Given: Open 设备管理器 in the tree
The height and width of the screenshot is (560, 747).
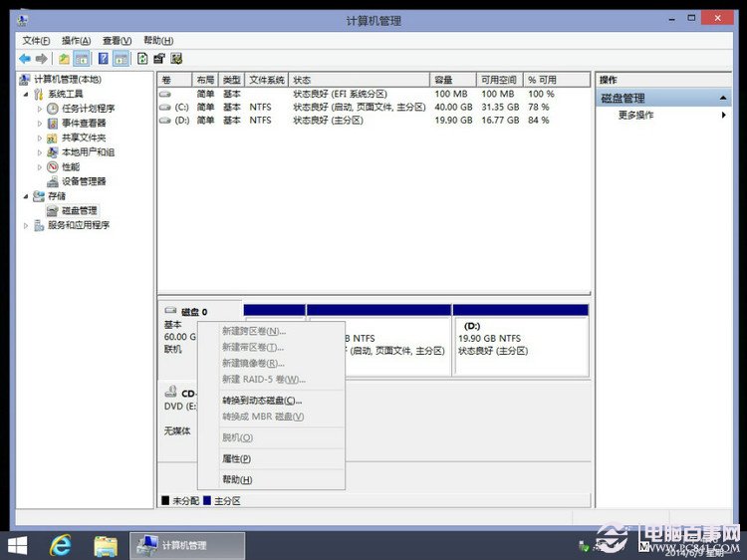Looking at the screenshot, I should 84,181.
